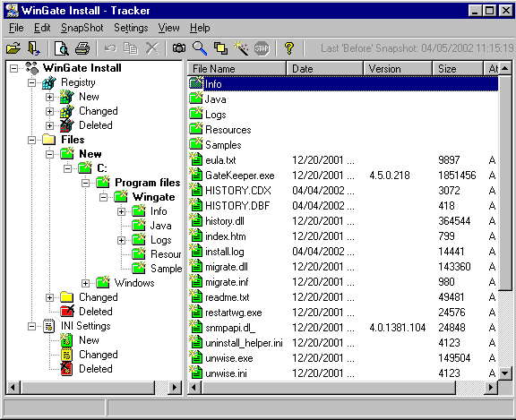Open the SnapShot menu
The height and width of the screenshot is (420, 516).
coord(82,28)
